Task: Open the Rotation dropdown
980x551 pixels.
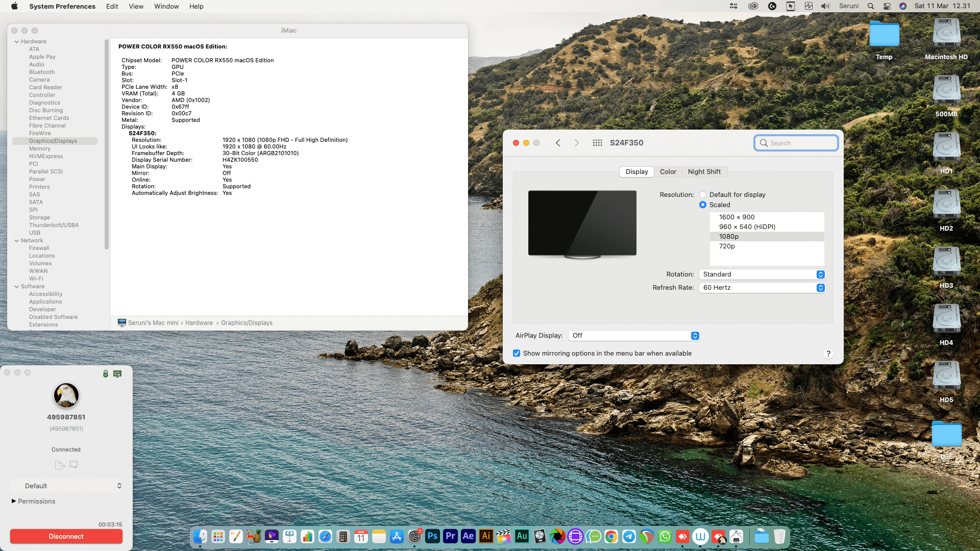Action: point(762,274)
